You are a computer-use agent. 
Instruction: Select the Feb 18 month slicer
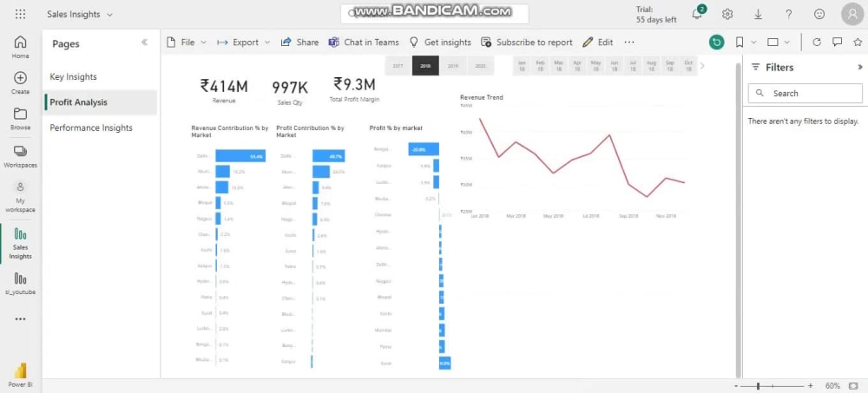click(x=540, y=66)
